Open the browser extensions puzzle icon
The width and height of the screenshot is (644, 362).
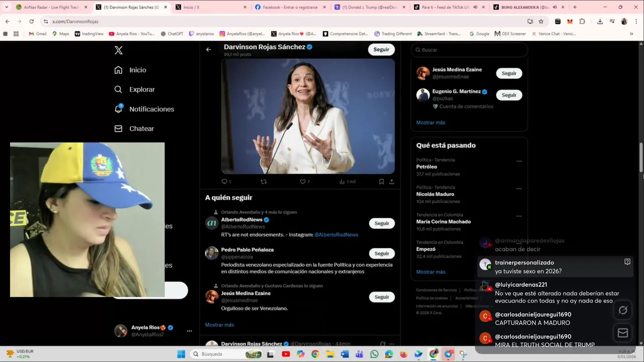(582, 22)
